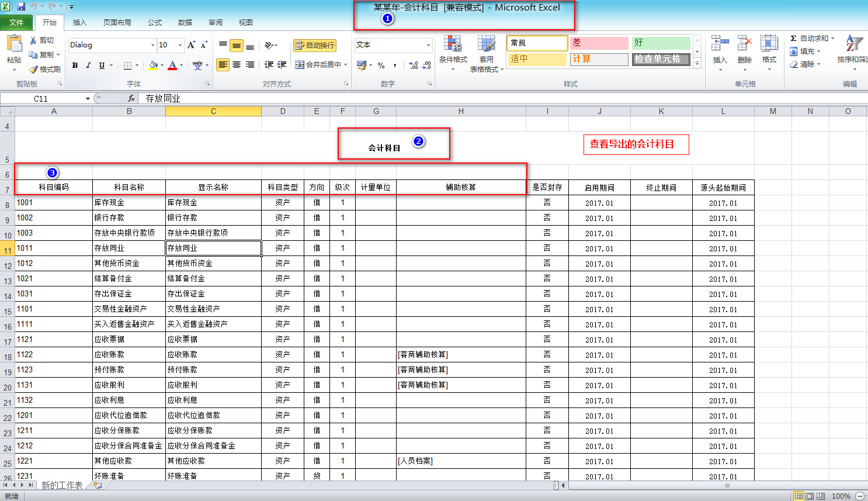The height and width of the screenshot is (501, 868).
Task: Switch to the 公式 (Formulas) ribbon tab
Action: pyautogui.click(x=155, y=22)
